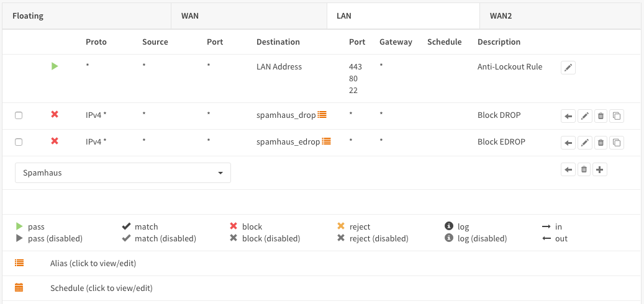Viewport: 644px width, 304px height.
Task: Toggle the red block icon on Block DROP
Action: 55,115
